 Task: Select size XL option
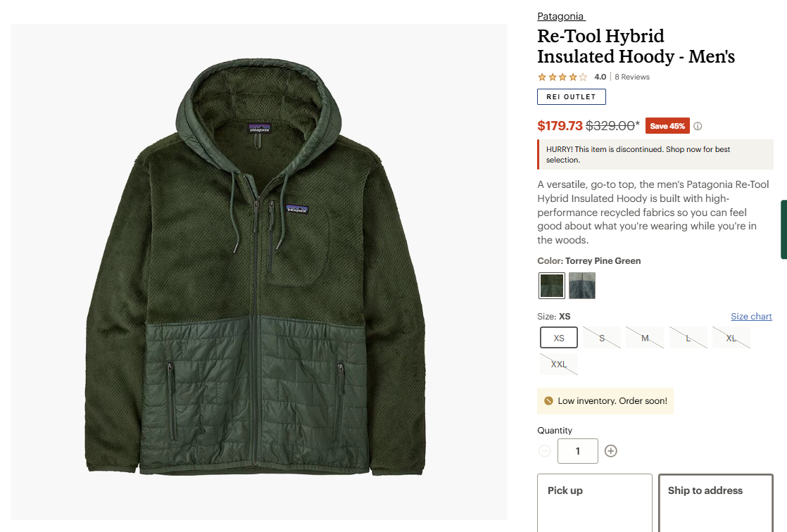731,338
